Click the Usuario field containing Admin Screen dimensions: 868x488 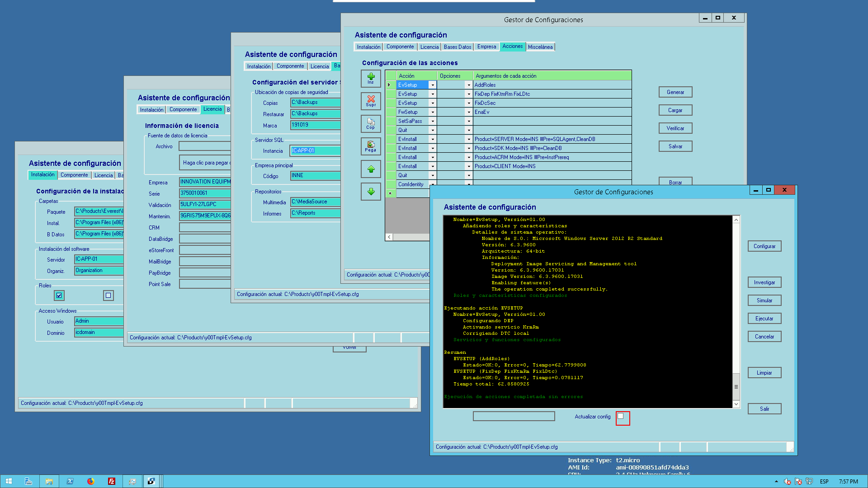pos(99,321)
